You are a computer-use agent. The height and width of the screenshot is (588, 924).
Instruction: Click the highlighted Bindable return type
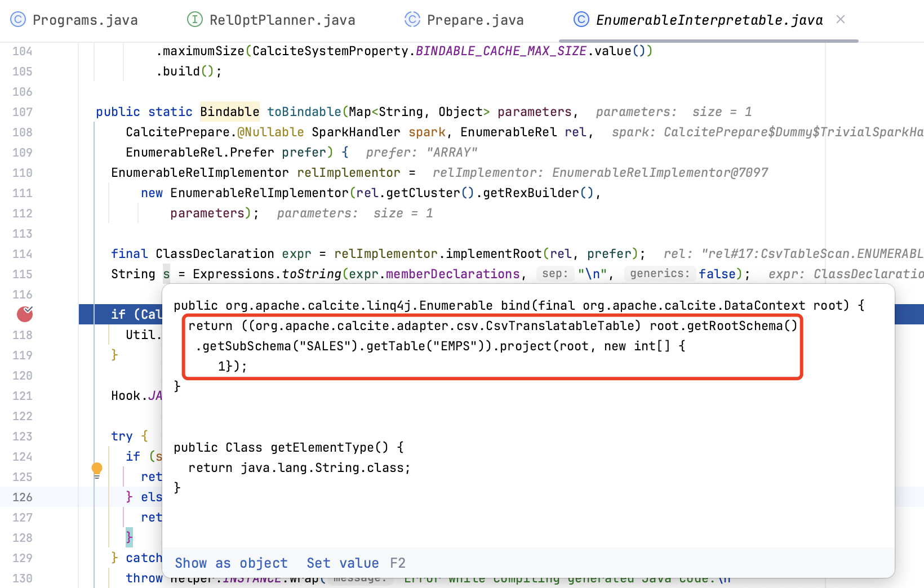[229, 112]
